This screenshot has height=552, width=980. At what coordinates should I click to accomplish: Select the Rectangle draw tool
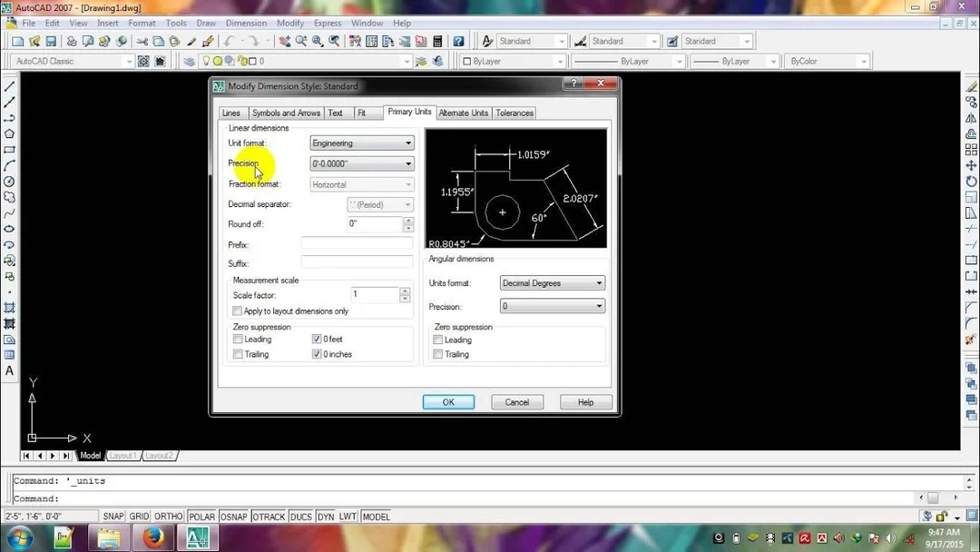click(x=9, y=150)
